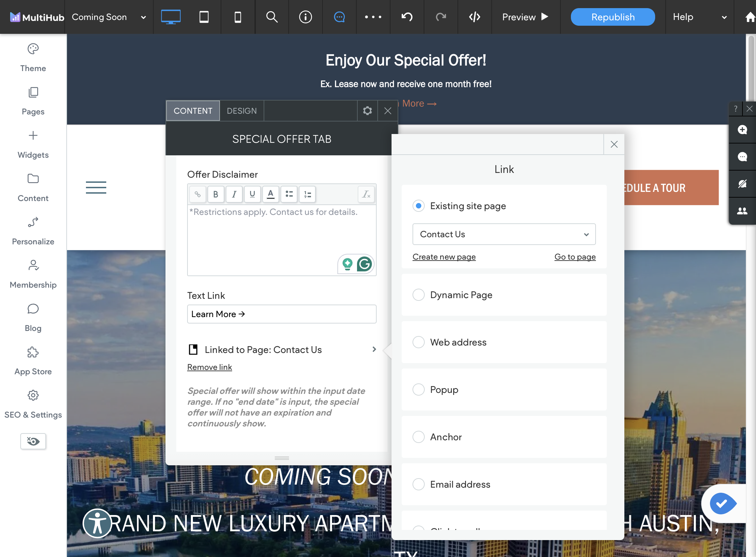Toggle bold in Offer Disclaimer toolbar
The width and height of the screenshot is (756, 557).
click(216, 194)
